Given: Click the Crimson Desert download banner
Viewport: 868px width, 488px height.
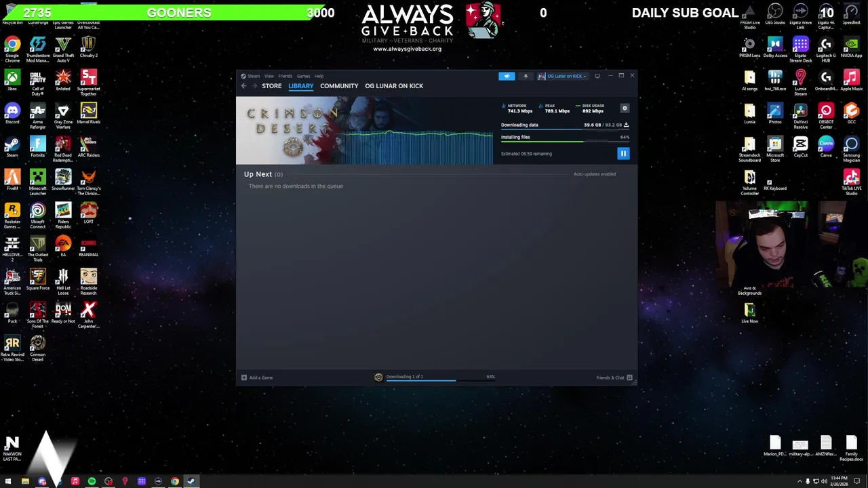Looking at the screenshot, I should tap(364, 130).
